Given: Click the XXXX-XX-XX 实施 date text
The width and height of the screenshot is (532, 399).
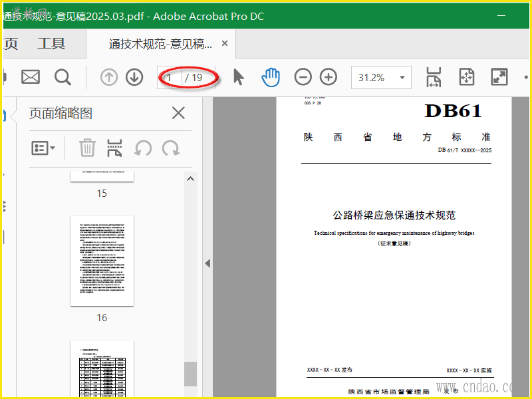Looking at the screenshot, I should [469, 370].
